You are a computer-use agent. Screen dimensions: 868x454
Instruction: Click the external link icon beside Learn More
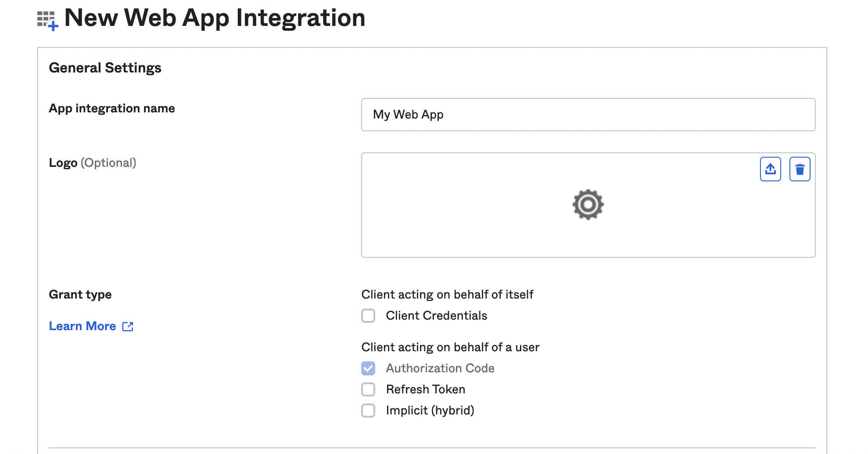128,326
